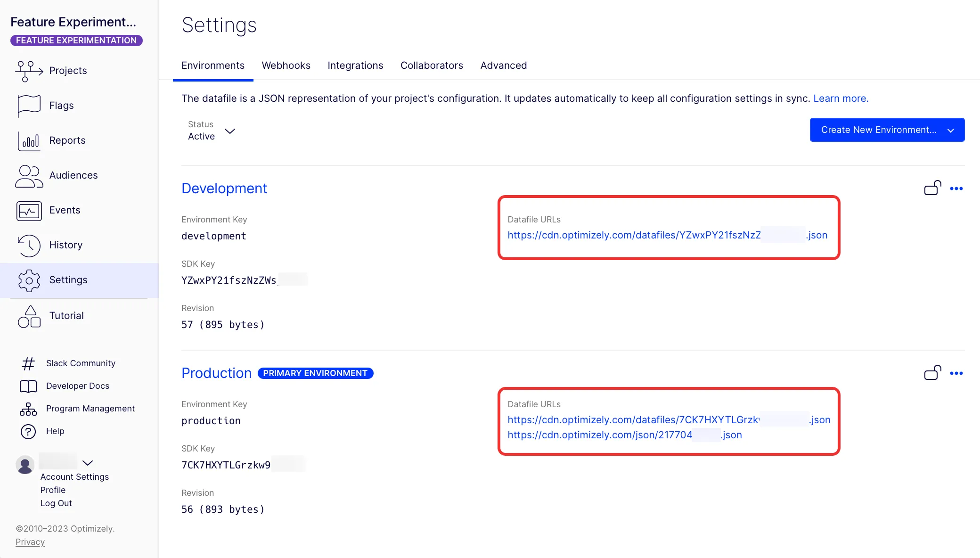Click the Program Management link text

[x=90, y=409]
